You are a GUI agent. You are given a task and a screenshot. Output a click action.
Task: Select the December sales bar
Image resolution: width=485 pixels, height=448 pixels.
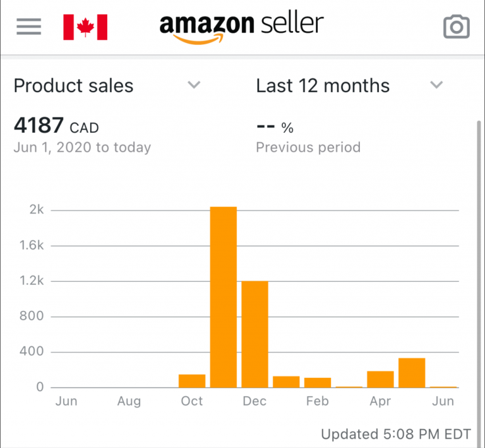255,334
